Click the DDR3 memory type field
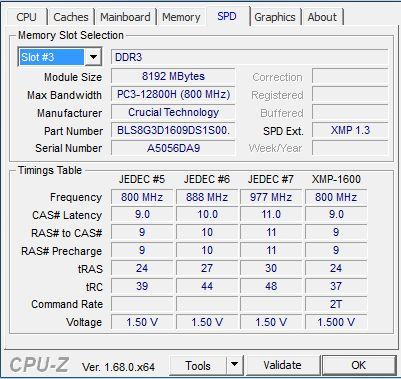Image resolution: width=401 pixels, height=379 pixels. click(x=249, y=57)
